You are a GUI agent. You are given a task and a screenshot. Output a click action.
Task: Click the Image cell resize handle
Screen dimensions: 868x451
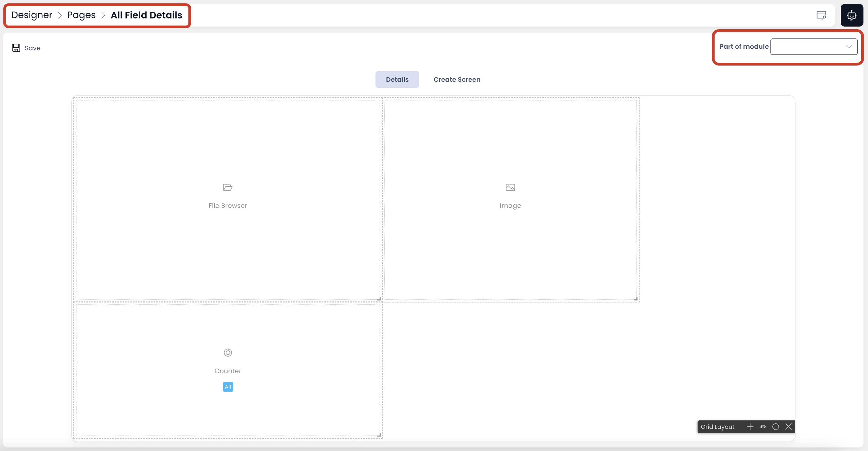(636, 298)
